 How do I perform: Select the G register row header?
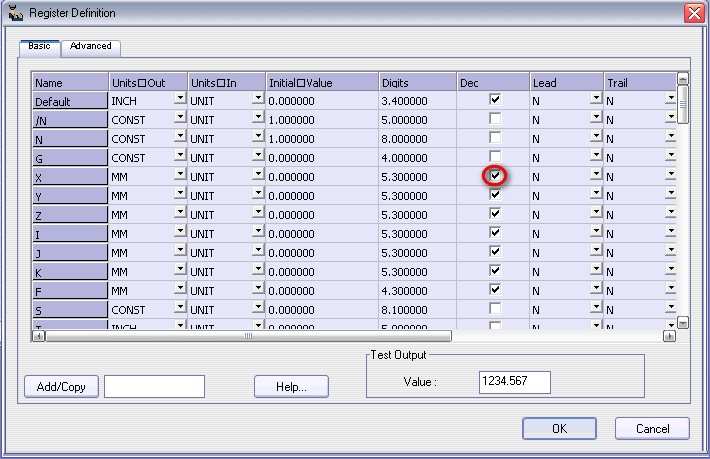coord(70,158)
